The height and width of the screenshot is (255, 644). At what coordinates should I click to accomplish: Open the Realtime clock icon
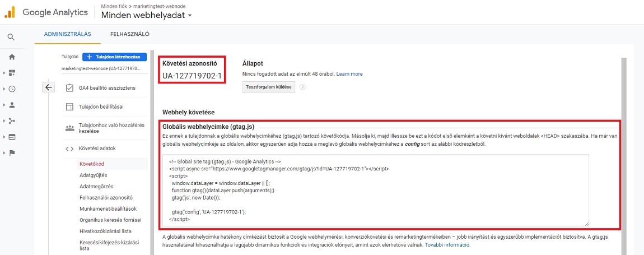pos(12,89)
